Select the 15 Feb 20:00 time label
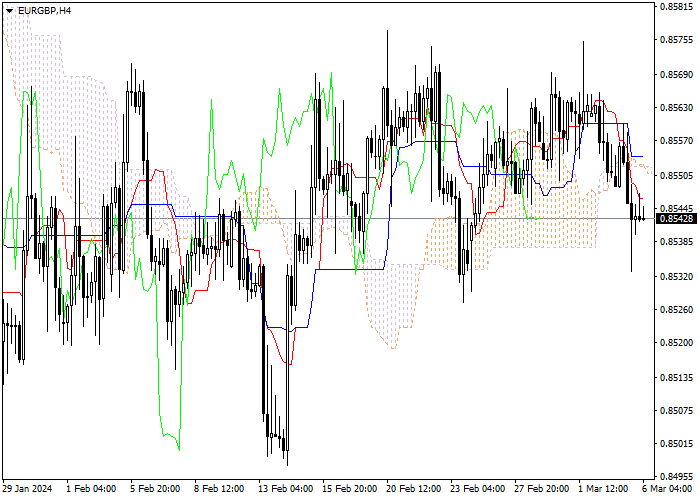Screen dimensions: 700x500 point(349,489)
